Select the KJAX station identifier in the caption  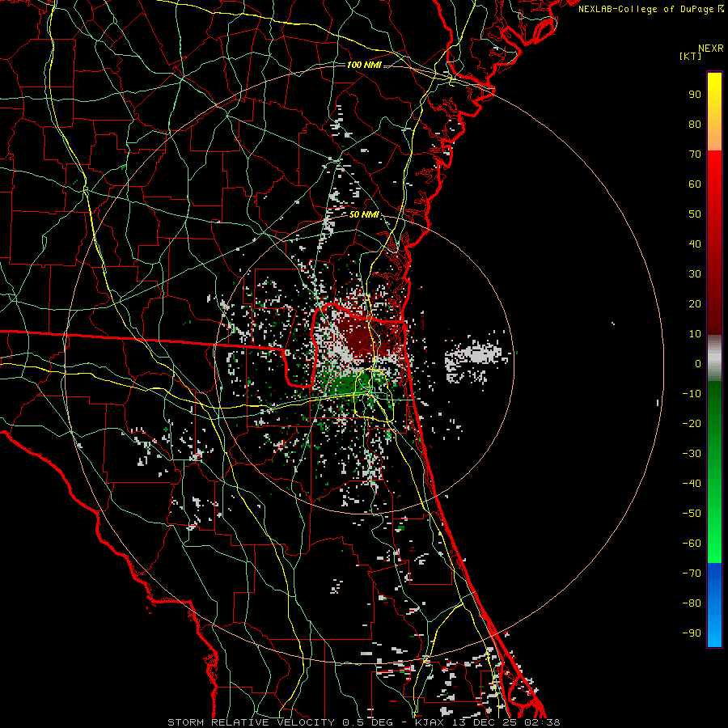tap(429, 722)
